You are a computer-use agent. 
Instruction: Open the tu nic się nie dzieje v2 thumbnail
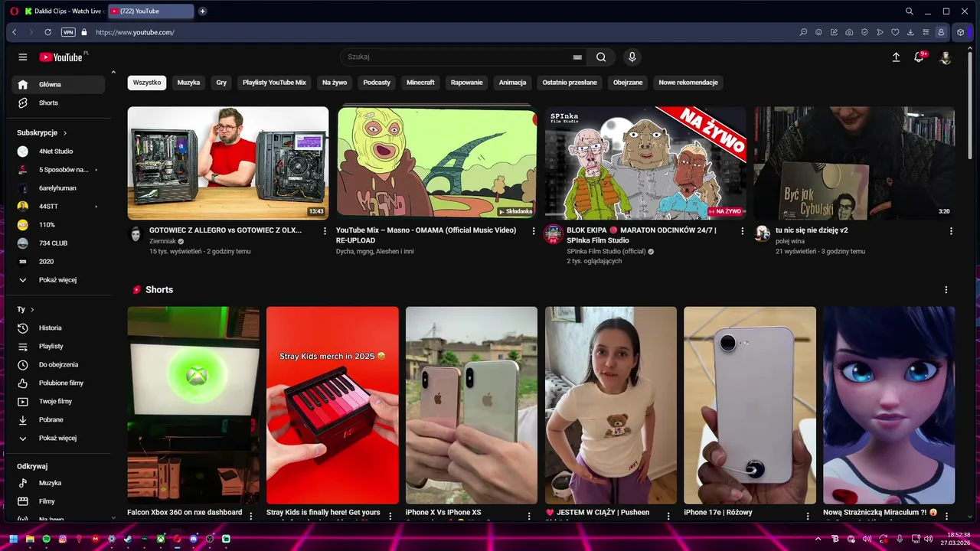click(x=854, y=163)
